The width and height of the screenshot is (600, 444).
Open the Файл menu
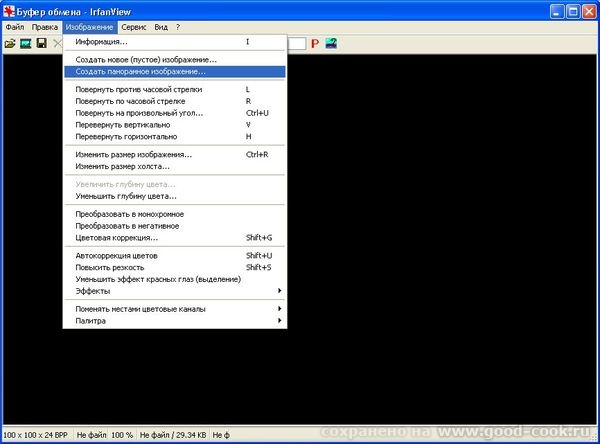click(15, 26)
